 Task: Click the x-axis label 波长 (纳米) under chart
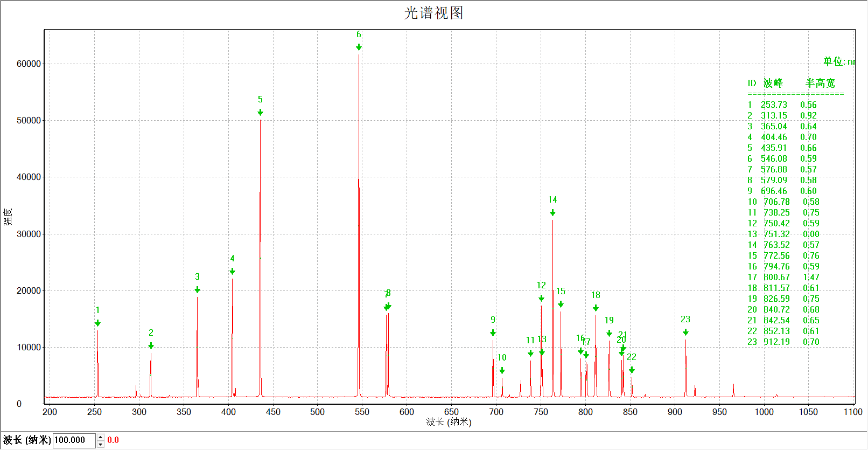pos(449,422)
